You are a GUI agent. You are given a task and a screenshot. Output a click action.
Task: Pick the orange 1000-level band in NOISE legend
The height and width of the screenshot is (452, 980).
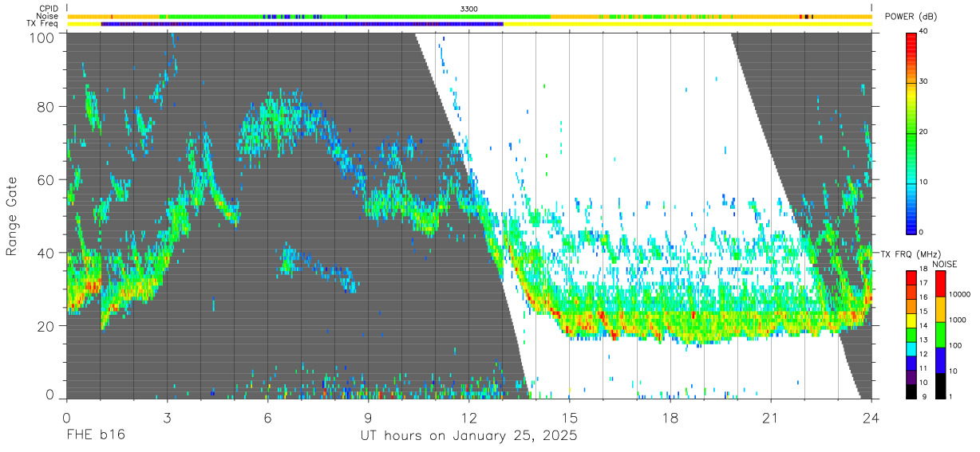point(940,309)
